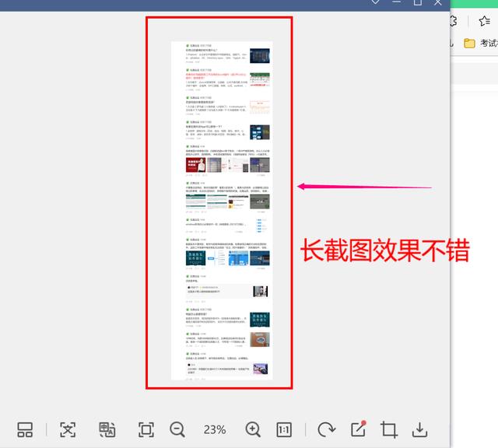Image resolution: width=498 pixels, height=448 pixels.
Task: Select the crop tool
Action: (389, 429)
